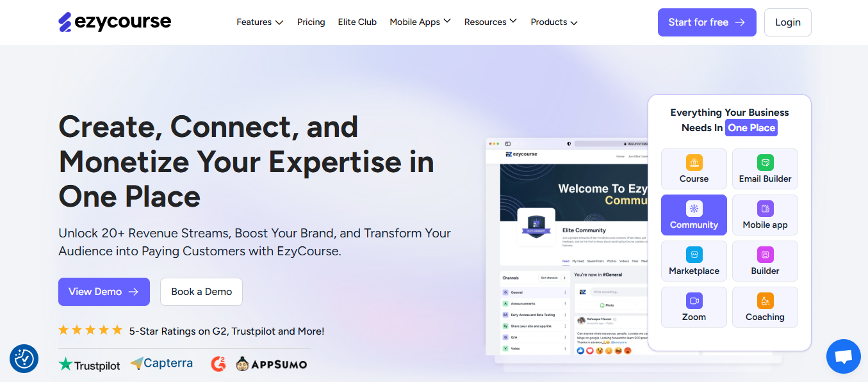Click the thumbs-up reaction in the mockup post
This screenshot has width=868, height=382.
580,351
